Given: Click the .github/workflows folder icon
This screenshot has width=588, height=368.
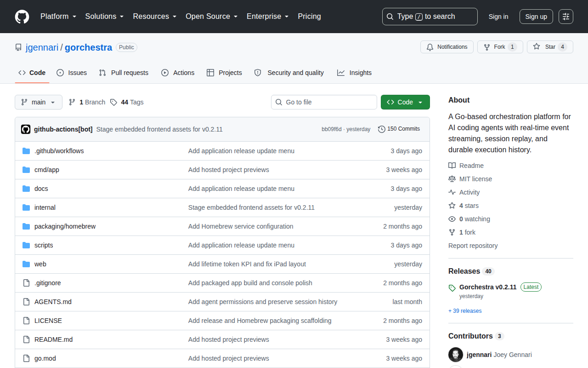Looking at the screenshot, I should coord(26,151).
